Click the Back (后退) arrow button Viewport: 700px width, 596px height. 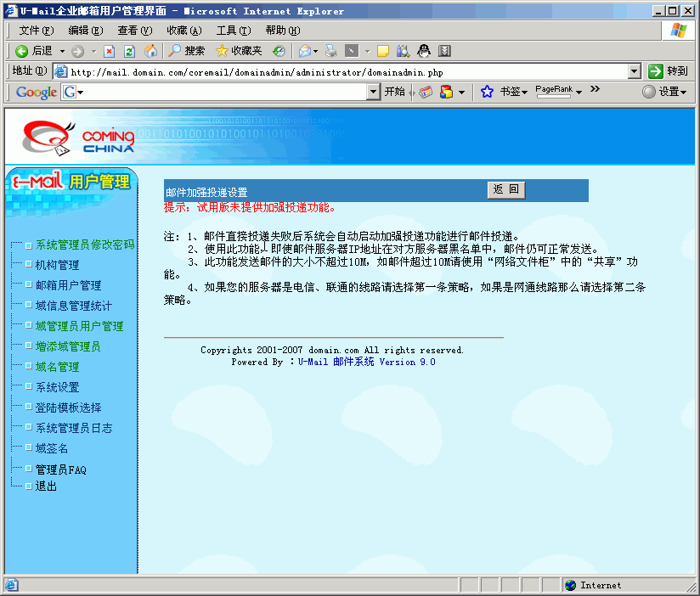tap(34, 51)
